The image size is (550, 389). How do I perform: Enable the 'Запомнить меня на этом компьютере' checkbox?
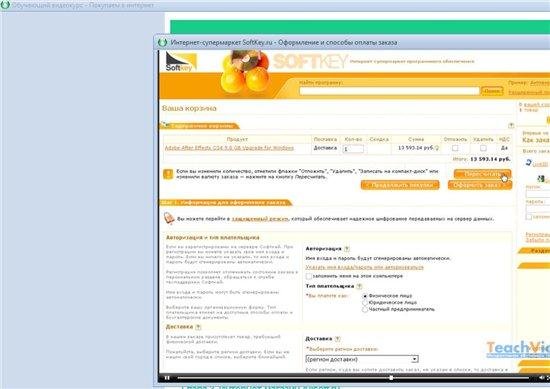pos(309,276)
